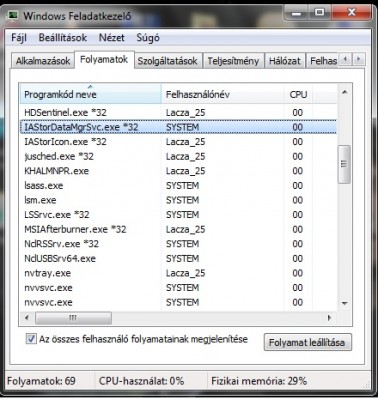The height and width of the screenshot is (400, 378).
Task: Click the horizontal scroll right arrow
Action: (x=330, y=318)
